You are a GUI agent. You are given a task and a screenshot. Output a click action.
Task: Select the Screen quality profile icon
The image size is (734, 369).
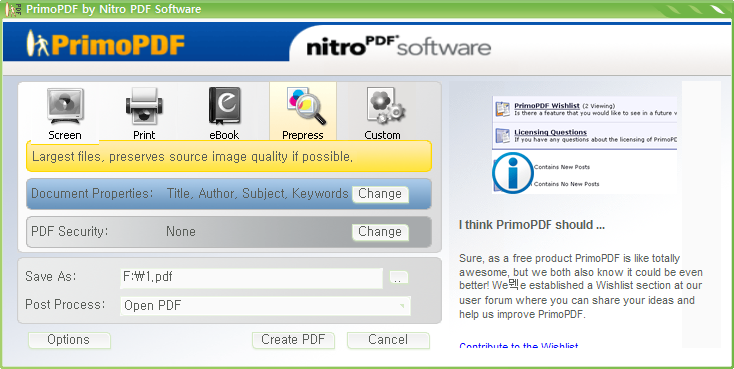pos(65,107)
